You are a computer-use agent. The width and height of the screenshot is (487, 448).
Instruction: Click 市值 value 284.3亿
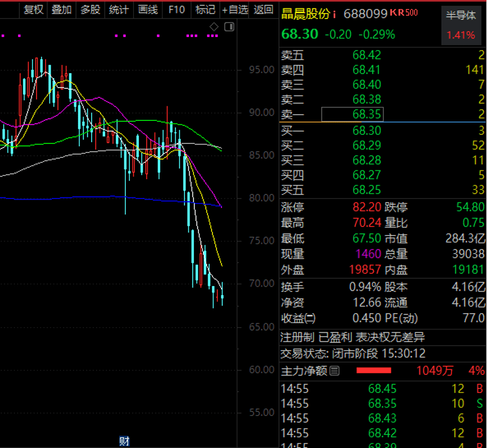pos(465,238)
